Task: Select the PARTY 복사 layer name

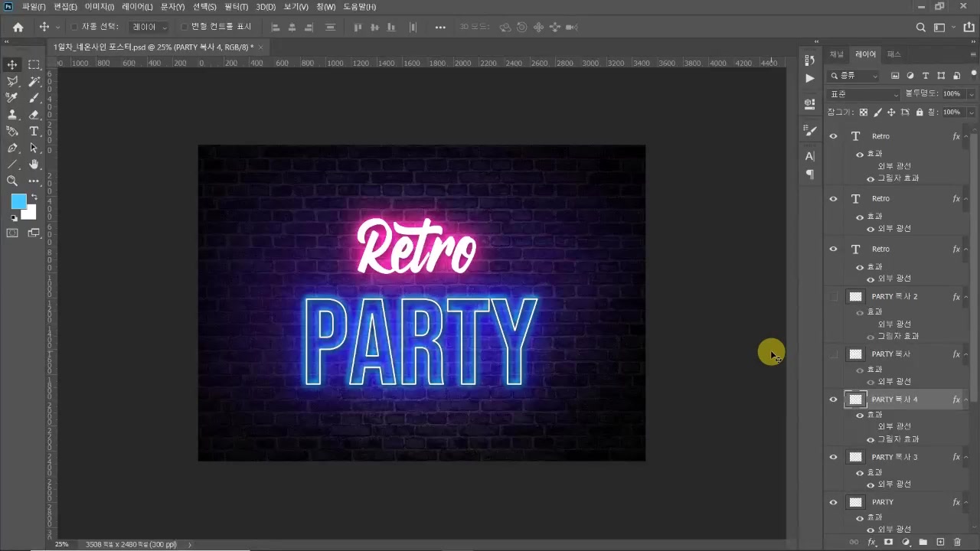Action: 890,354
